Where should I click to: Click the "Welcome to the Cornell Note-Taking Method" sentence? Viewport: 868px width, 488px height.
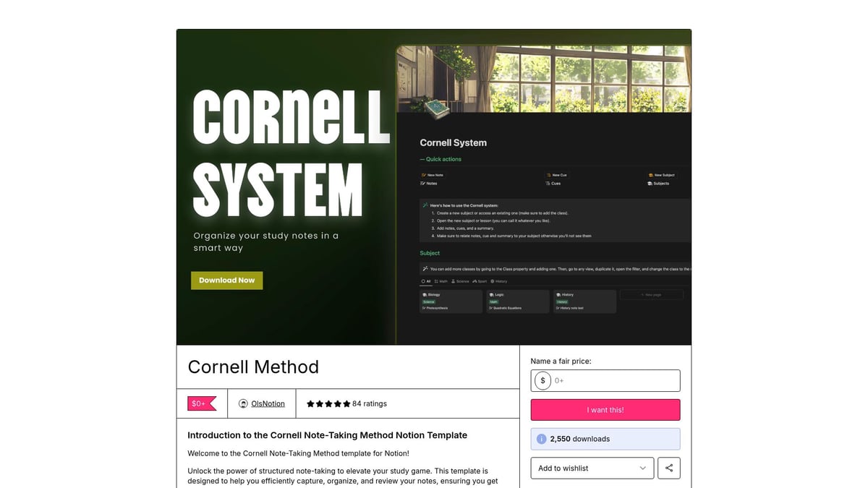[x=298, y=453]
